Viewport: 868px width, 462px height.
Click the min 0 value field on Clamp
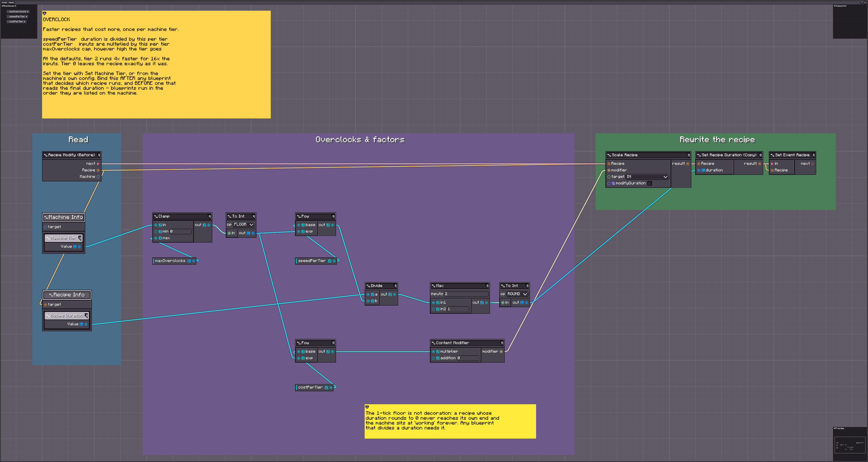point(180,231)
